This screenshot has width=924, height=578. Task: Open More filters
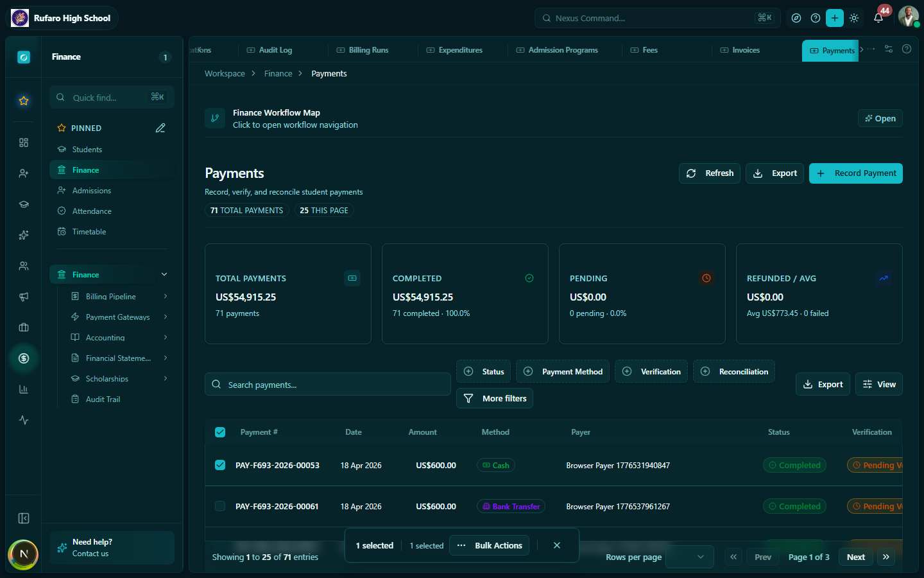point(495,398)
